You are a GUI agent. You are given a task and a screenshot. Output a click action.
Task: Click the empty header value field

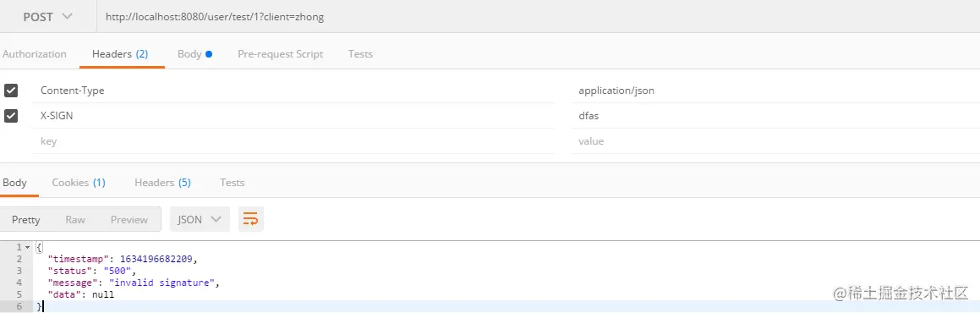[x=775, y=141]
